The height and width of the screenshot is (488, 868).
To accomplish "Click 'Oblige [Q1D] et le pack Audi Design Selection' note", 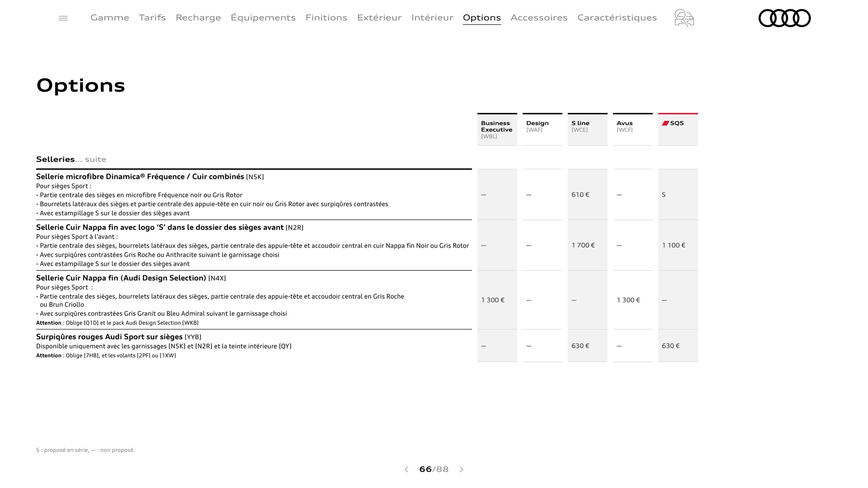I will click(117, 323).
